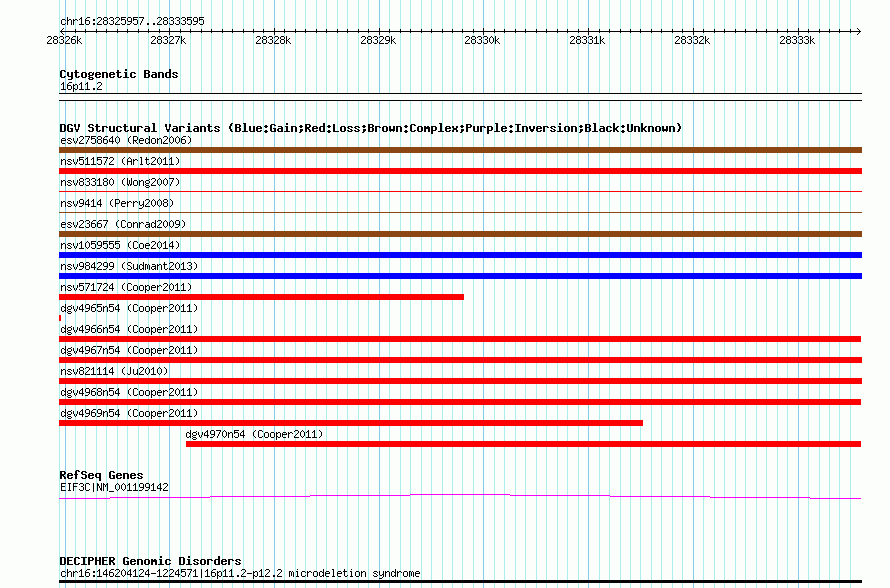This screenshot has height=588, width=890.
Task: Open variant dgv4969n54 (Cooper2011) label
Action: [129, 413]
